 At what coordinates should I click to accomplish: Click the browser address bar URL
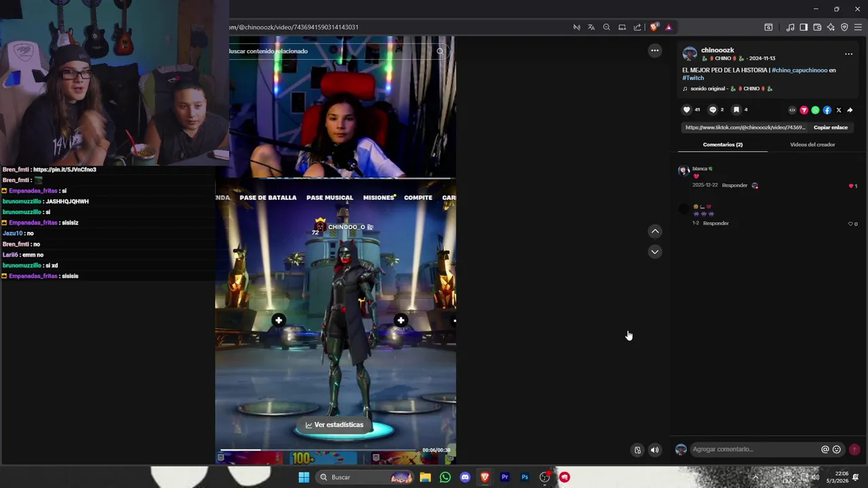click(x=294, y=27)
